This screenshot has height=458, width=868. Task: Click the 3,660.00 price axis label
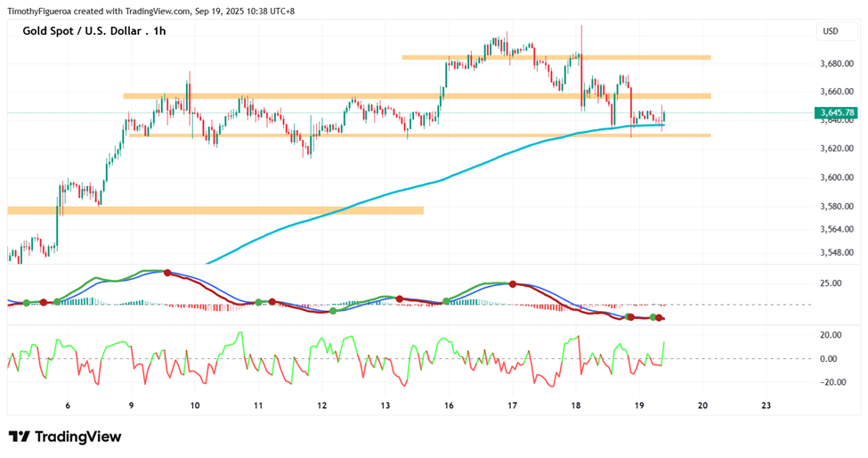[x=837, y=92]
